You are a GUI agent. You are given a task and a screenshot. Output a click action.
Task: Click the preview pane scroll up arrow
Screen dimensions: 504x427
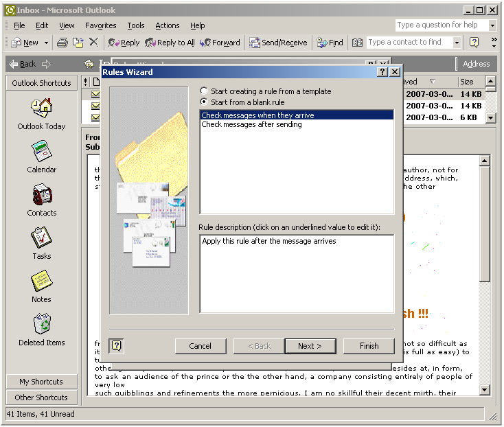[484, 161]
